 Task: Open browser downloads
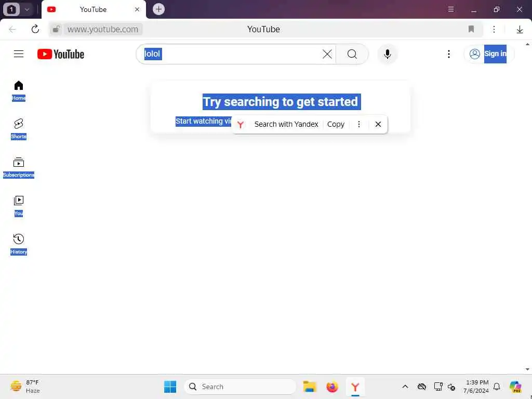tap(520, 29)
